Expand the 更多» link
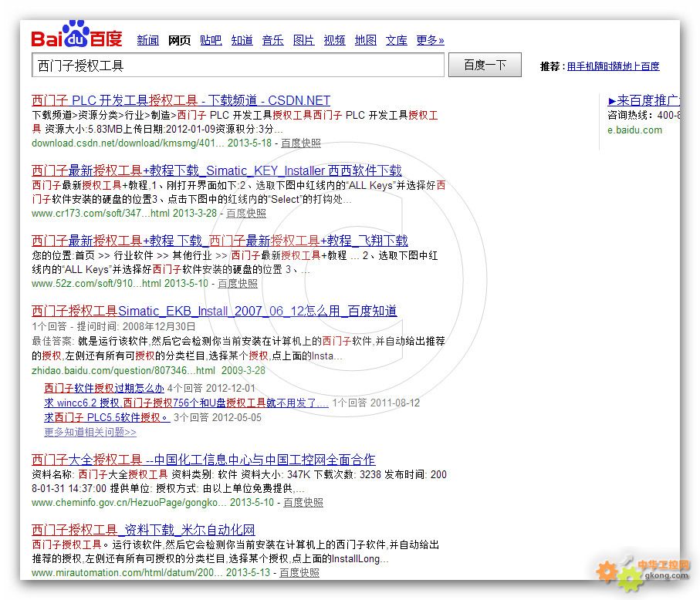This screenshot has width=700, height=600. click(x=430, y=40)
